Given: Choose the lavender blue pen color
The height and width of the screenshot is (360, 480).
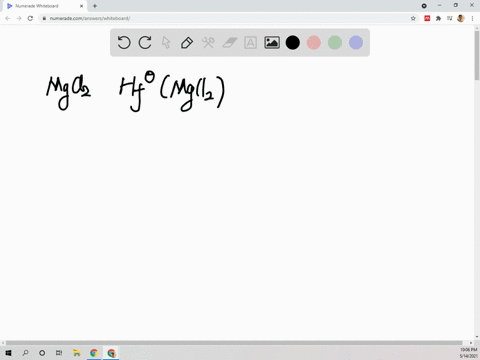Looking at the screenshot, I should click(356, 43).
